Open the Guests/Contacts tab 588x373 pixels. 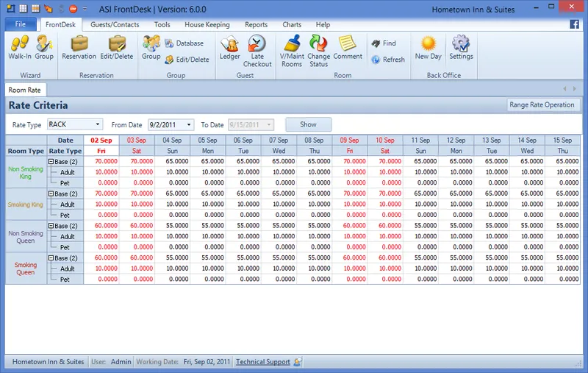click(x=115, y=25)
